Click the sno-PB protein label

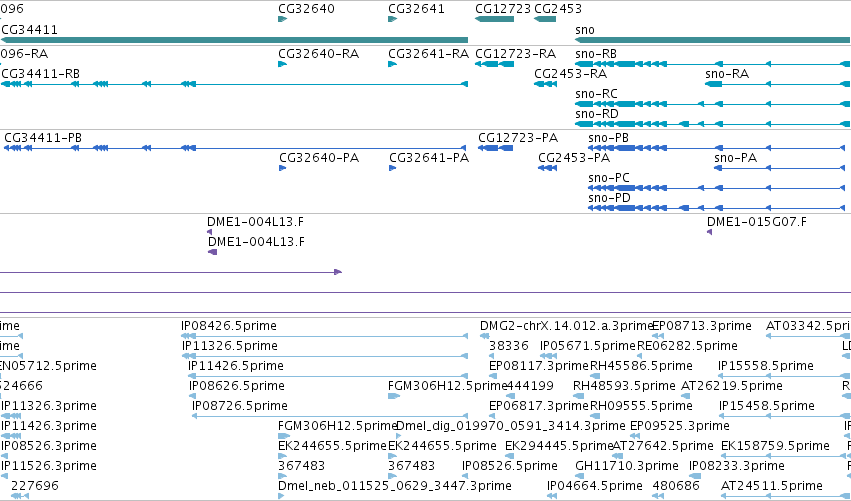[x=608, y=138]
